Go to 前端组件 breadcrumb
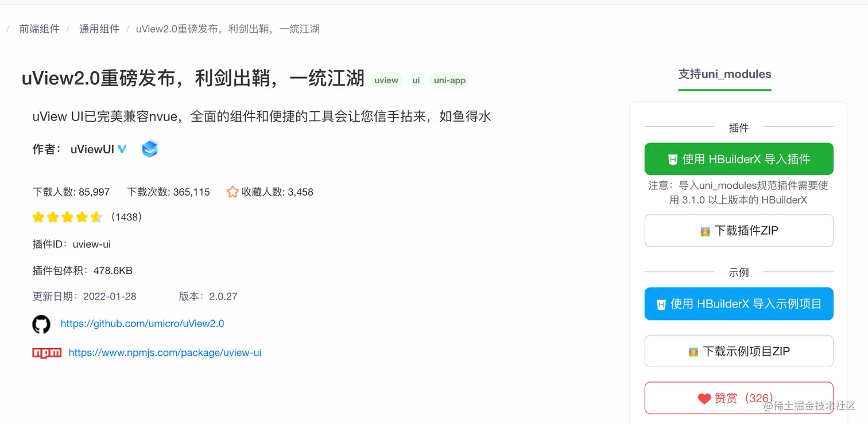The image size is (868, 424). pyautogui.click(x=40, y=29)
